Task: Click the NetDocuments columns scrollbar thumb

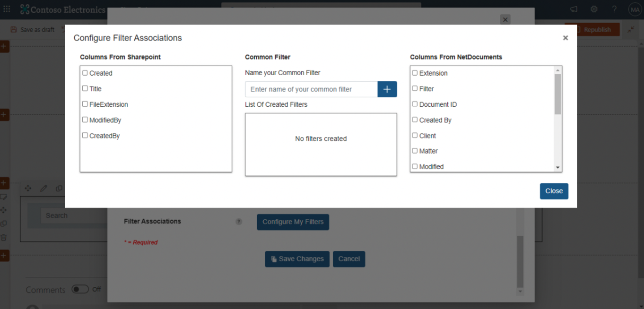Action: pos(557,94)
